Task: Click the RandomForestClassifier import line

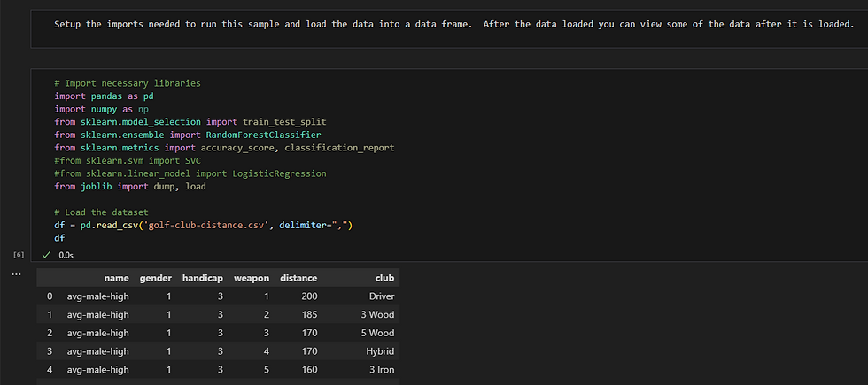Action: pyautogui.click(x=188, y=135)
